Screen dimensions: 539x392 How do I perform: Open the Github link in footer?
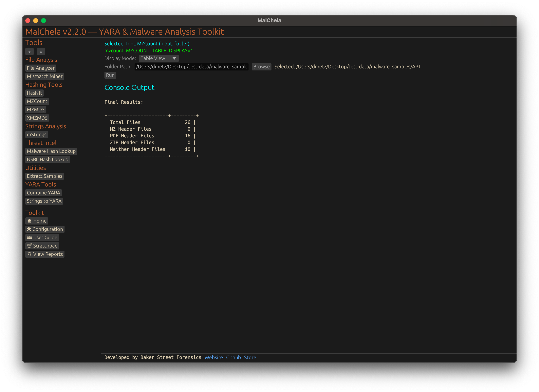pyautogui.click(x=233, y=358)
